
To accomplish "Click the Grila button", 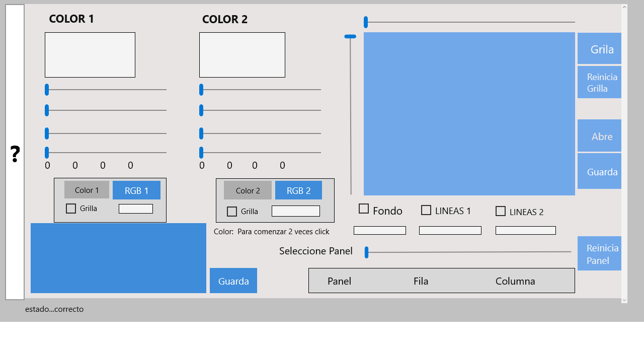I will pos(599,49).
